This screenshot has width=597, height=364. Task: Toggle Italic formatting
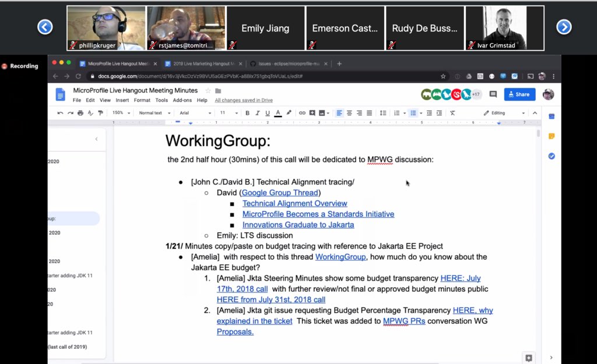click(257, 113)
